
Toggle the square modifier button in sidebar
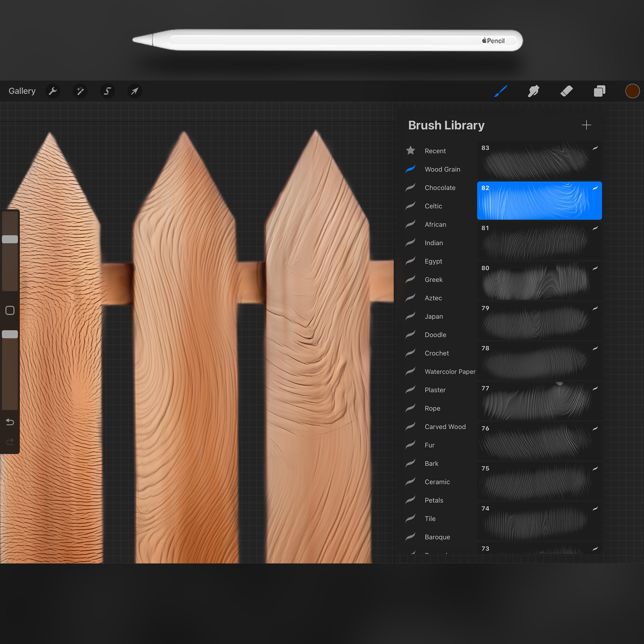(x=10, y=310)
